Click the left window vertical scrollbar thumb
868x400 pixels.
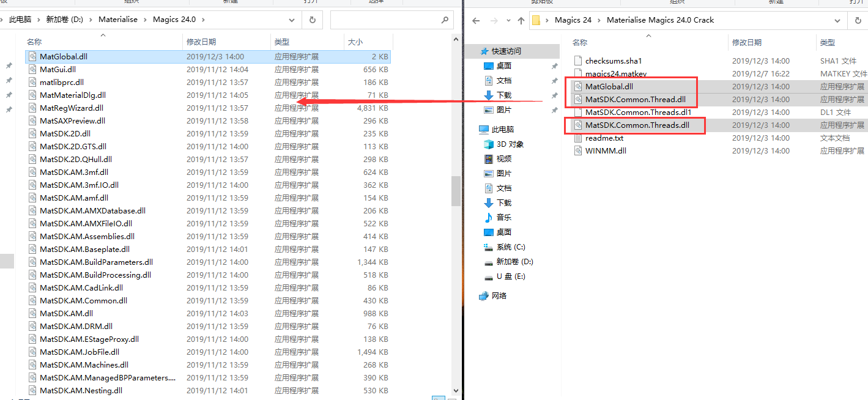tap(456, 191)
